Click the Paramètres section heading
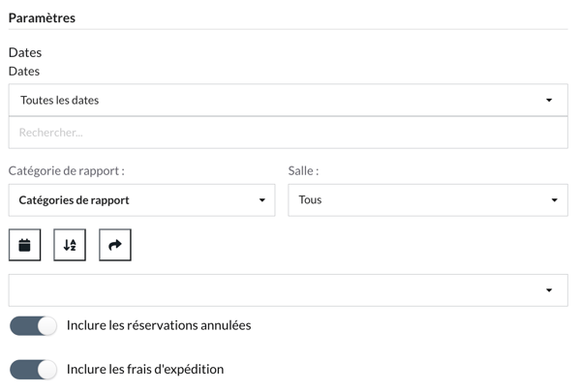581x392 pixels. pyautogui.click(x=42, y=18)
